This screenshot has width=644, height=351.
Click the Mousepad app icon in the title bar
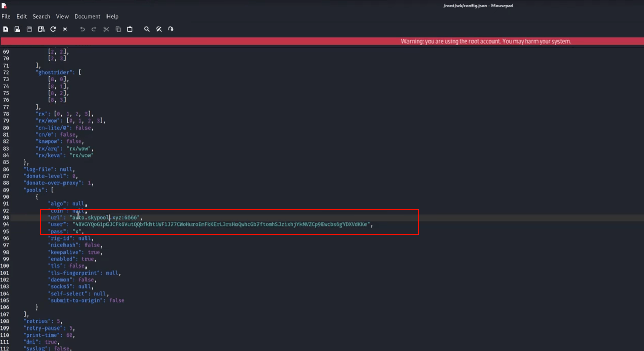5,6
